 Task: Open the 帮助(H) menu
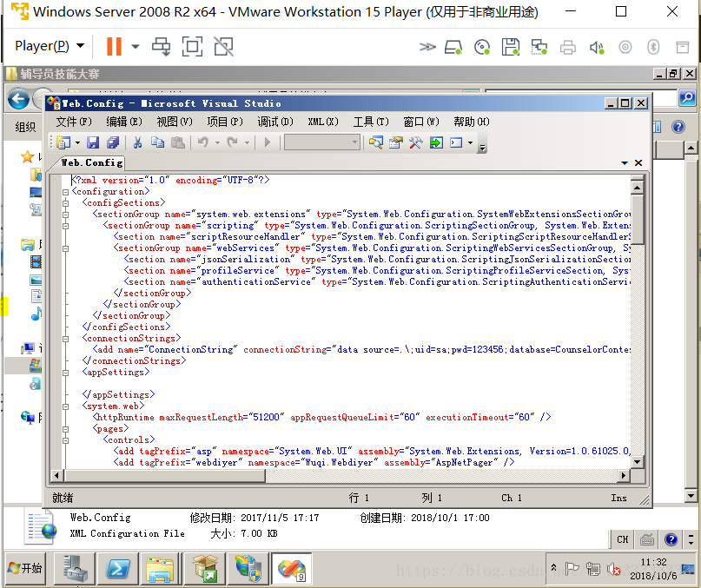(x=472, y=122)
